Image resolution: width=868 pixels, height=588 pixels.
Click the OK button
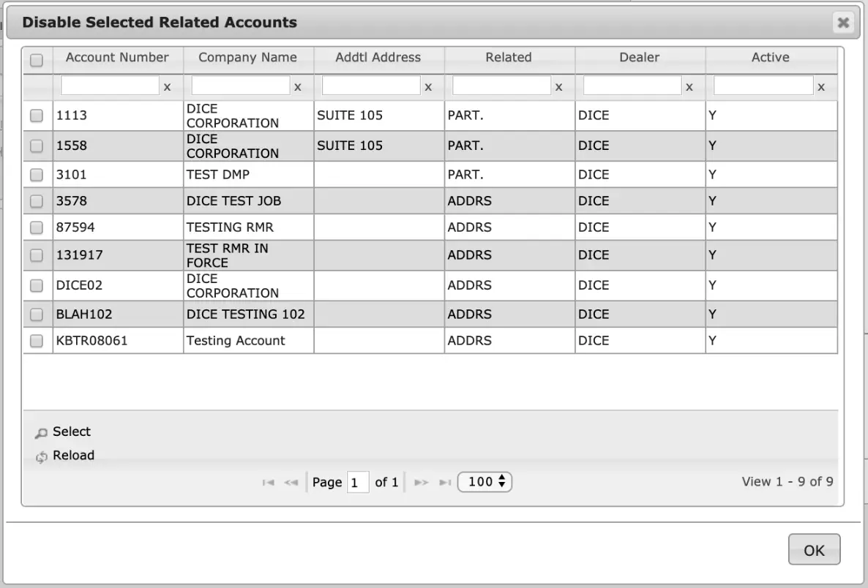[x=815, y=550]
